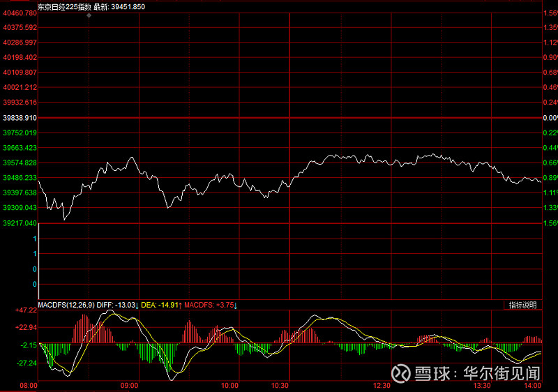Click the 40021.212 price axis label
Viewport: 558px width, 392px height.
click(20, 87)
